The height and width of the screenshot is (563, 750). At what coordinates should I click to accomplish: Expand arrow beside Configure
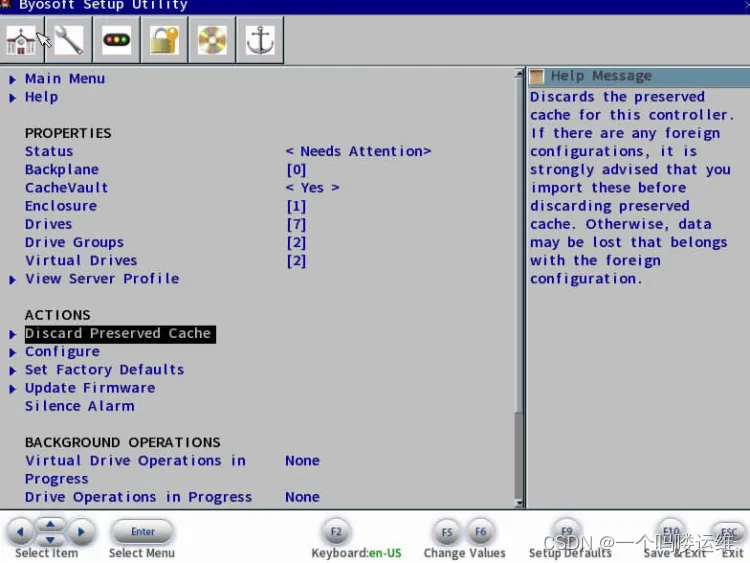point(12,353)
